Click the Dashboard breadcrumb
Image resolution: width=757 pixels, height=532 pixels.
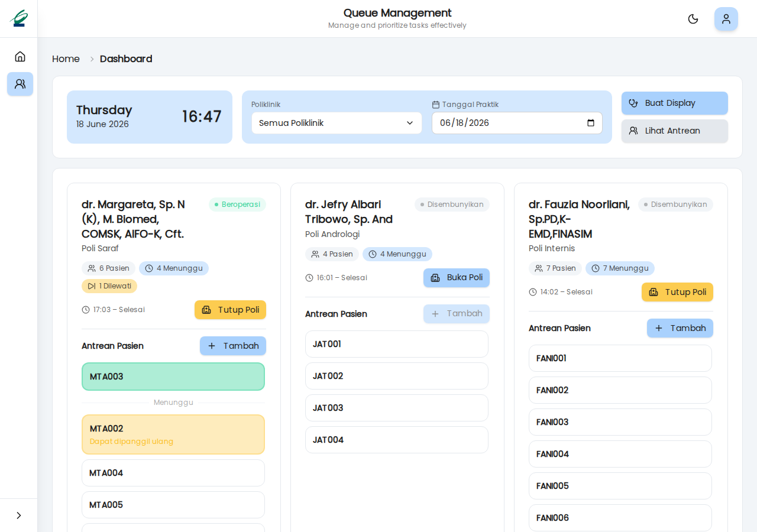coord(126,59)
